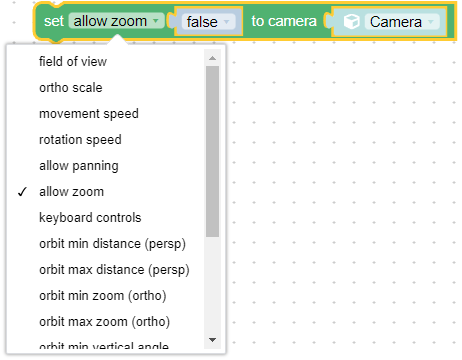Choose 'orbit max zoom (ortho)'
This screenshot has width=462, height=360.
tap(105, 322)
